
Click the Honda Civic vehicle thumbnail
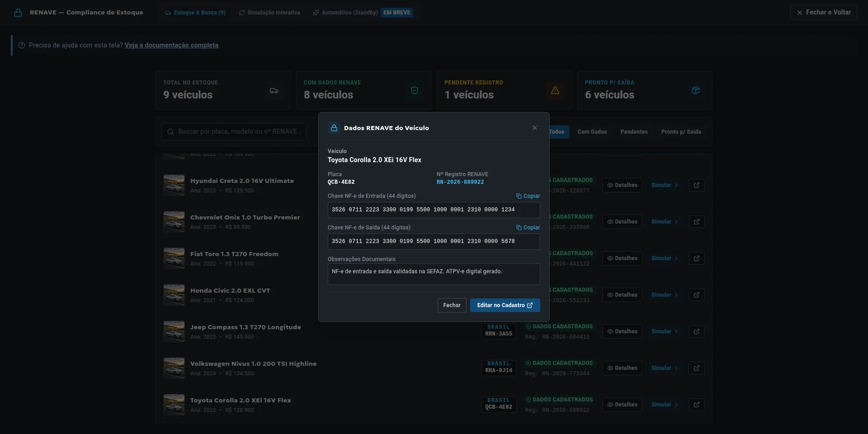tap(174, 295)
